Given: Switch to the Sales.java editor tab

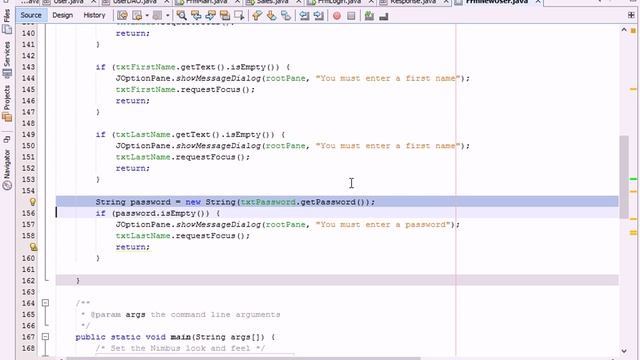Looking at the screenshot, I should click(x=273, y=2).
